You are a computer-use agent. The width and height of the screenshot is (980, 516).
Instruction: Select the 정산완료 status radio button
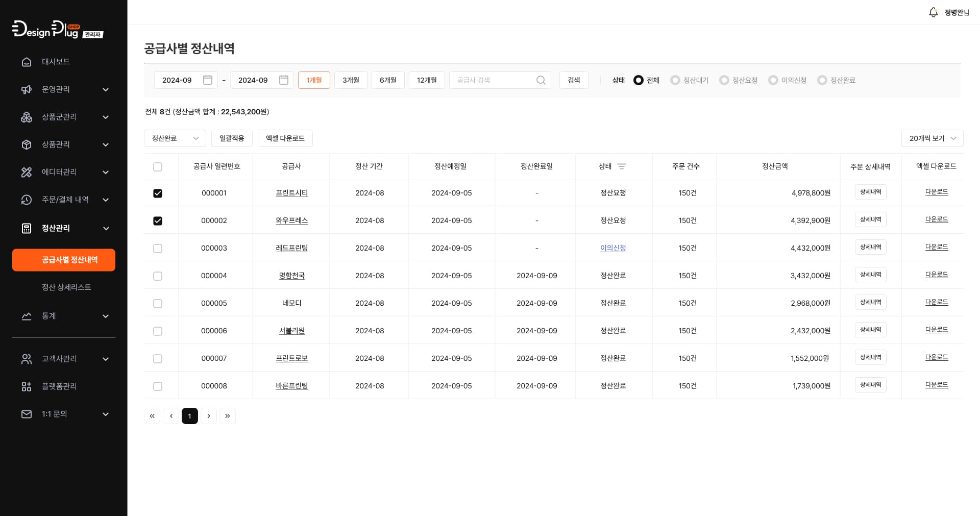coord(822,80)
